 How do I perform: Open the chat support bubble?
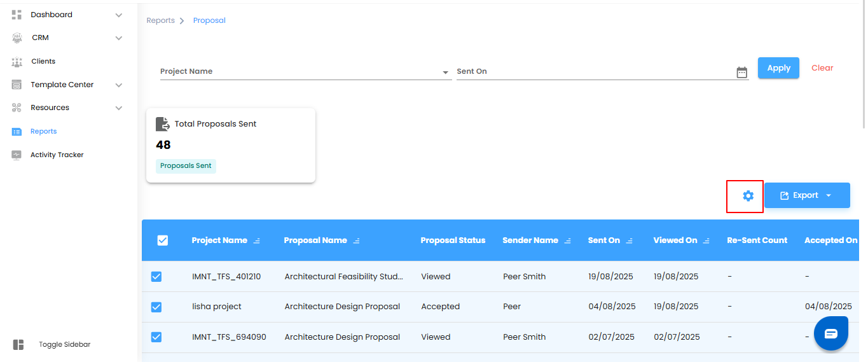[830, 333]
